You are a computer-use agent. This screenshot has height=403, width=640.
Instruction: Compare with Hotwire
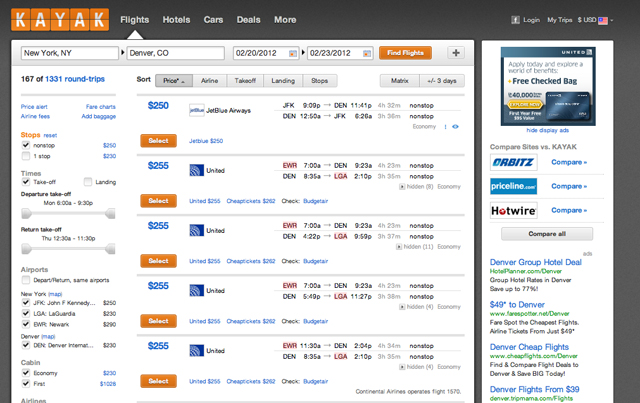(569, 210)
